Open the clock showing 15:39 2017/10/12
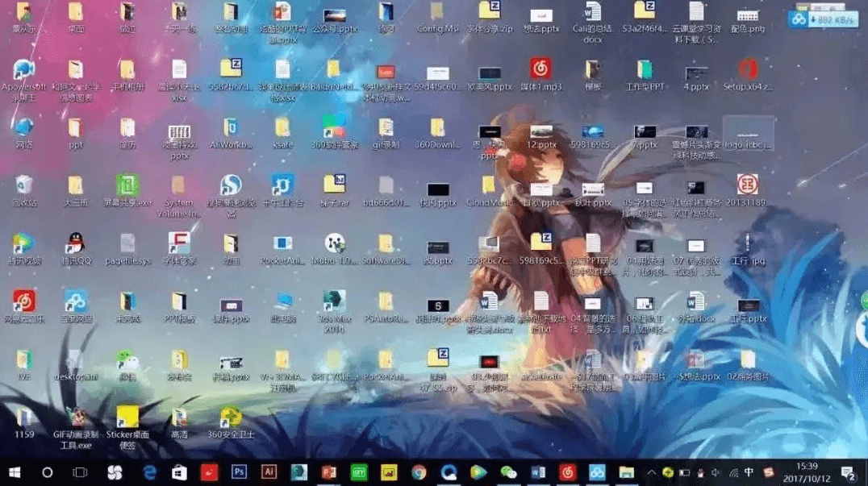The height and width of the screenshot is (486, 868). click(x=806, y=471)
